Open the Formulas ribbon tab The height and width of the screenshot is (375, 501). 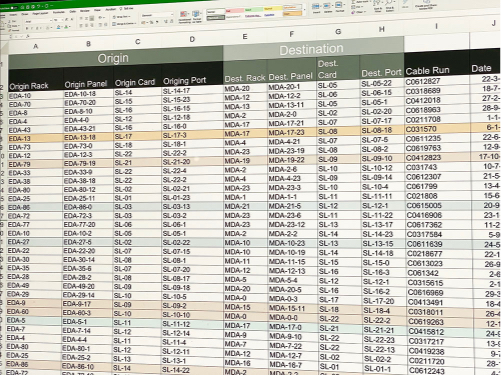tap(59, 12)
